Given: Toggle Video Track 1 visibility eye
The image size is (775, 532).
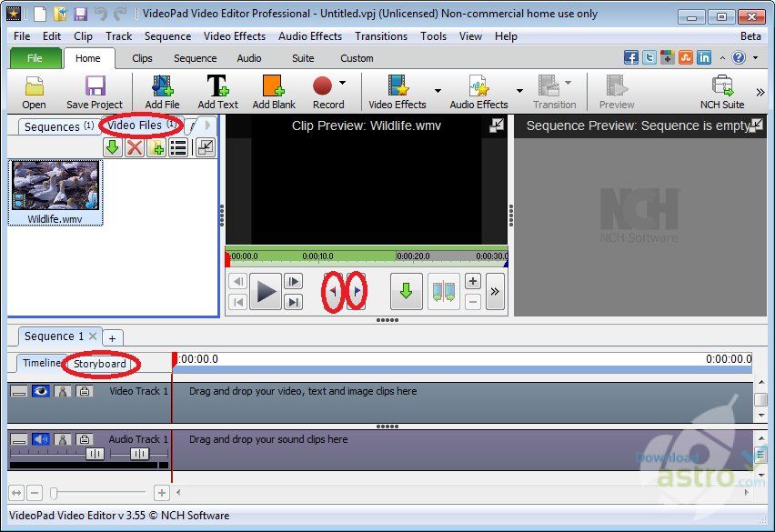Looking at the screenshot, I should coord(41,391).
